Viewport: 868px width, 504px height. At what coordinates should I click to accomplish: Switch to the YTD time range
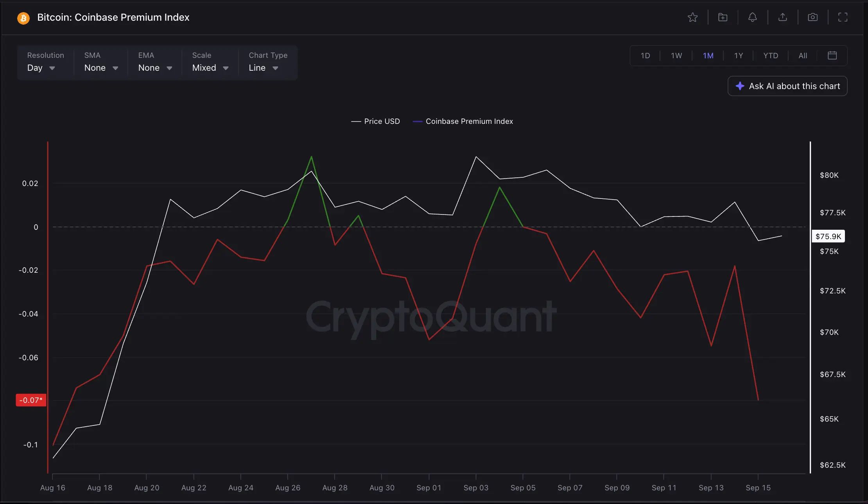771,55
